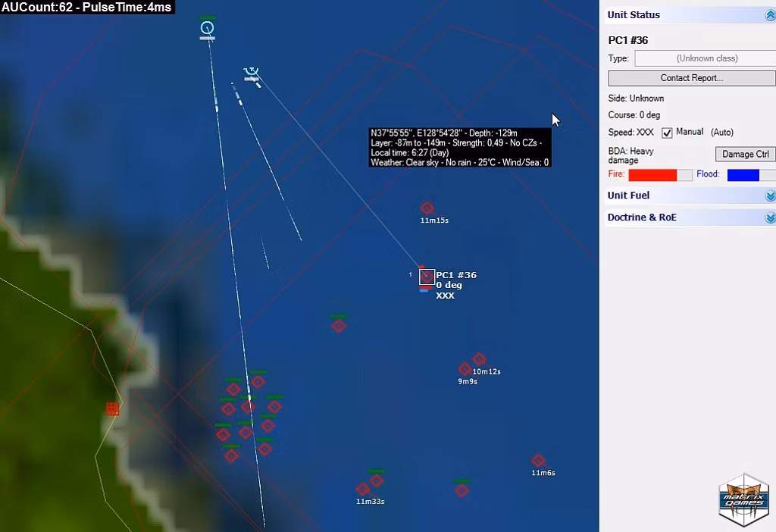Expand the Doctrine & RoE panel
Viewport: 776px width, 532px height.
(x=770, y=217)
